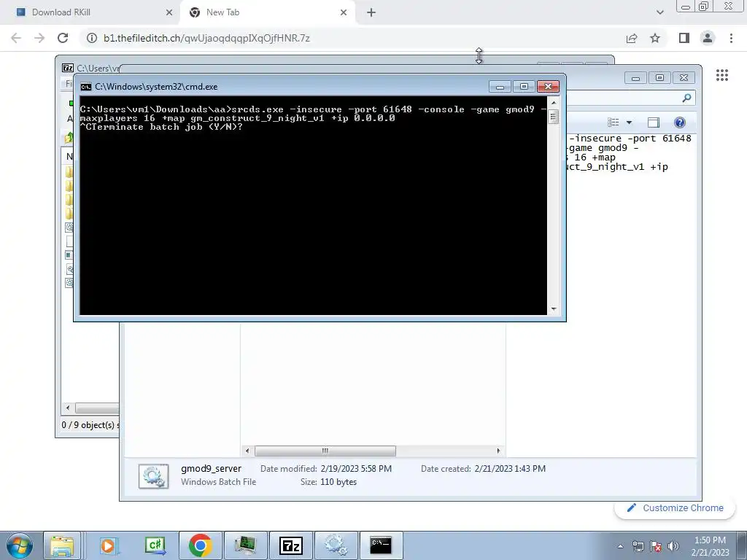Open the Chrome three-dot menu
This screenshot has height=560, width=747.
click(731, 38)
